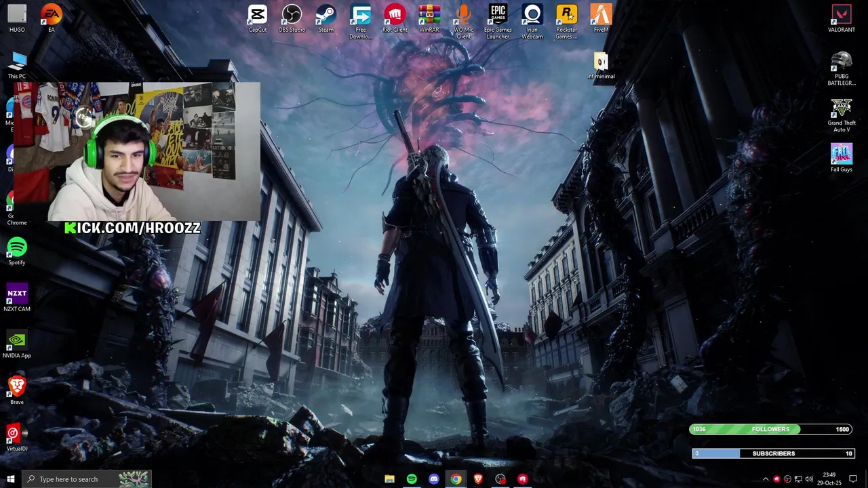Open the WinRAR desktop shortcut
868x488 pixels.
click(429, 18)
